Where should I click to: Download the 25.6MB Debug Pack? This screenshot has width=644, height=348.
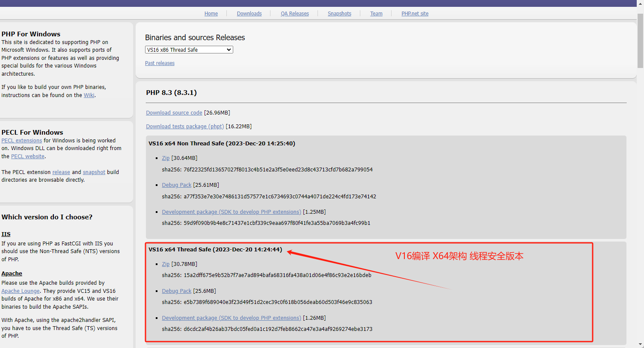tap(176, 291)
